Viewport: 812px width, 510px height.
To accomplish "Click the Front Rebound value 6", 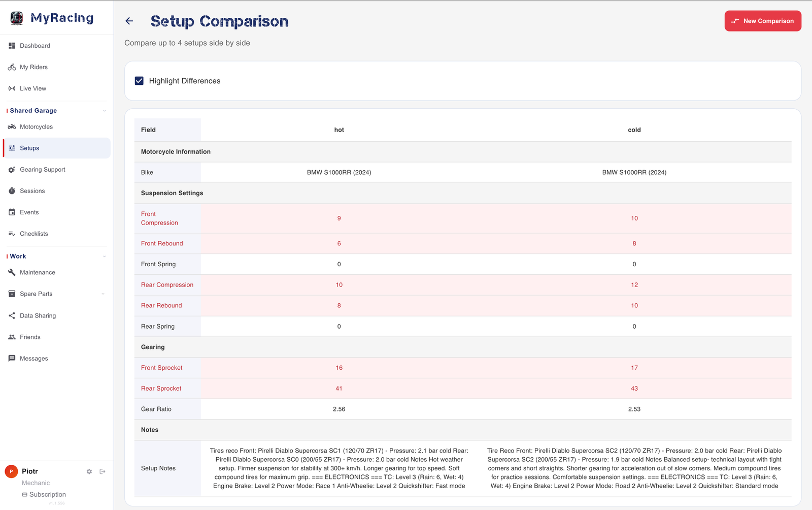I will (339, 244).
